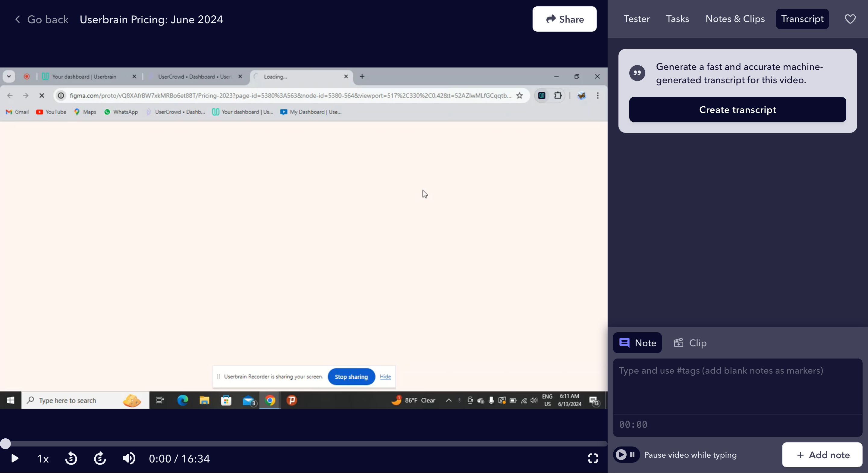Screen dimensions: 868x473
Task: Click the extensions puzzle icon in recording
Action: [558, 96]
